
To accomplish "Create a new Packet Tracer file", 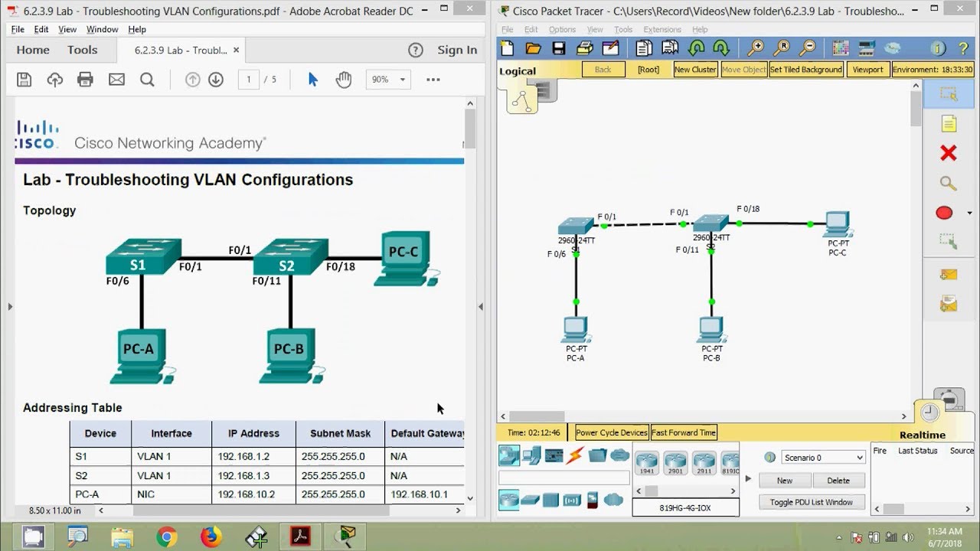I will click(x=508, y=48).
